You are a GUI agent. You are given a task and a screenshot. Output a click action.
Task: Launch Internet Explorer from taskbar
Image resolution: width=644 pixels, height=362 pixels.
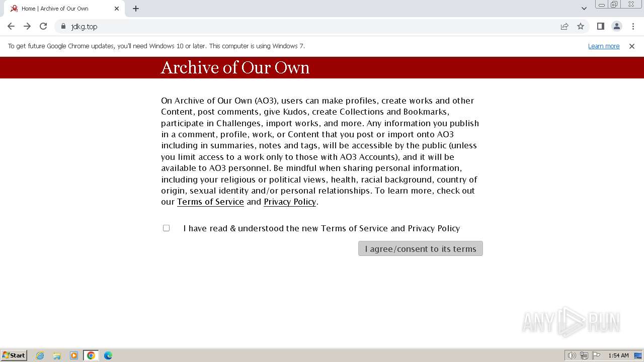tap(40, 355)
